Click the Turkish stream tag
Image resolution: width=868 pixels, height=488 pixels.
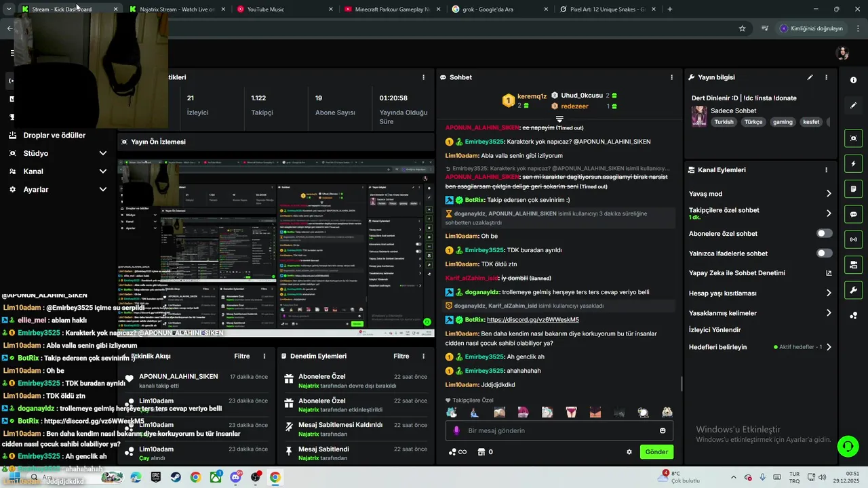(x=724, y=122)
